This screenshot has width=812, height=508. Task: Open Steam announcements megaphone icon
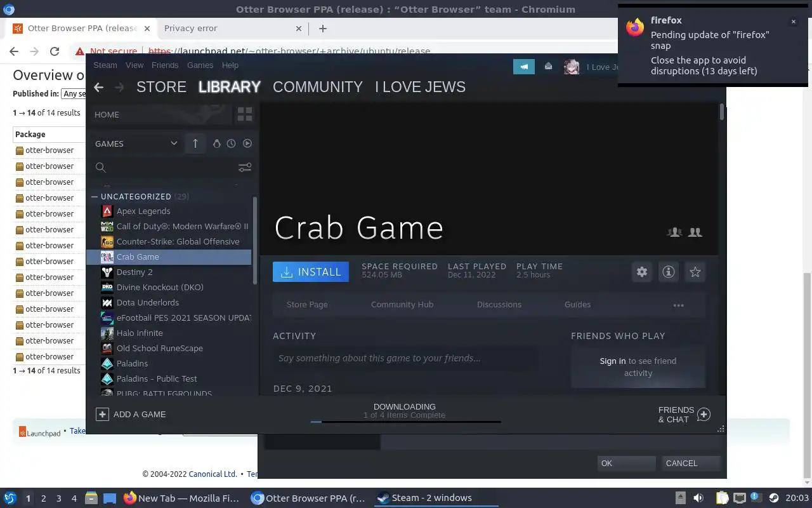coord(524,66)
